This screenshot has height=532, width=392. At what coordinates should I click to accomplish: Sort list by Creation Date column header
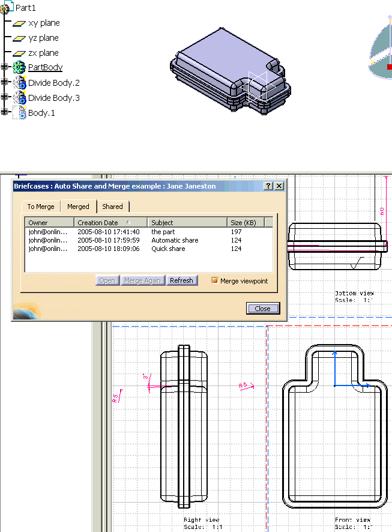[x=111, y=223]
